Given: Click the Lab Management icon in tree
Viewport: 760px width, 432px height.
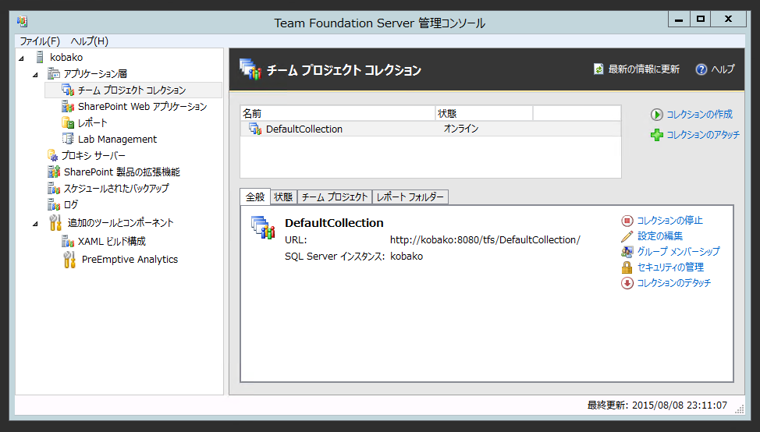Looking at the screenshot, I should click(68, 139).
